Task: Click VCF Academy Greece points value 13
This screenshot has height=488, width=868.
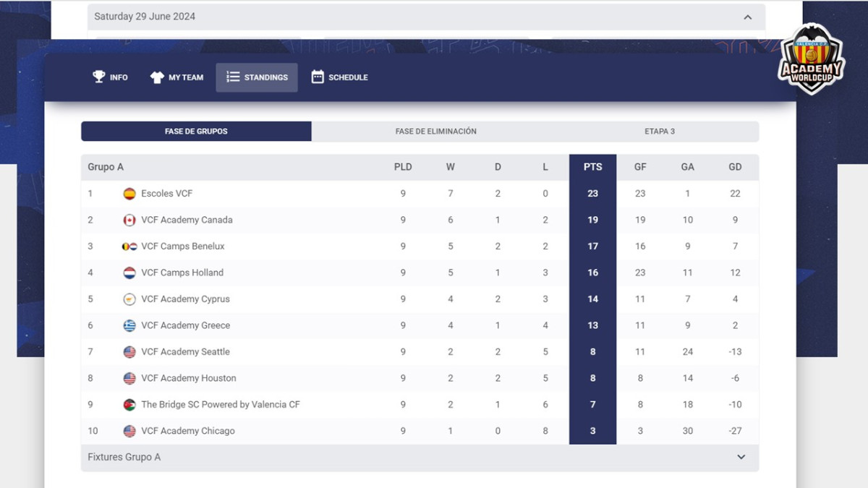Action: (593, 325)
